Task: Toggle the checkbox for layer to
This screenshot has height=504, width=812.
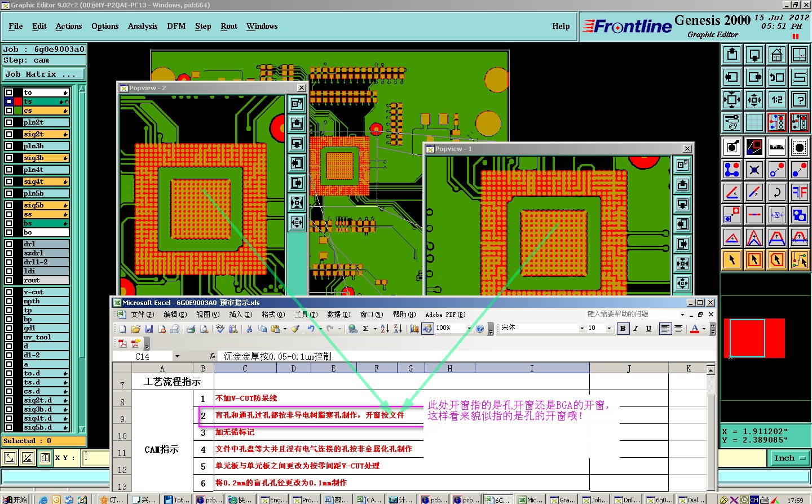Action: (x=9, y=92)
